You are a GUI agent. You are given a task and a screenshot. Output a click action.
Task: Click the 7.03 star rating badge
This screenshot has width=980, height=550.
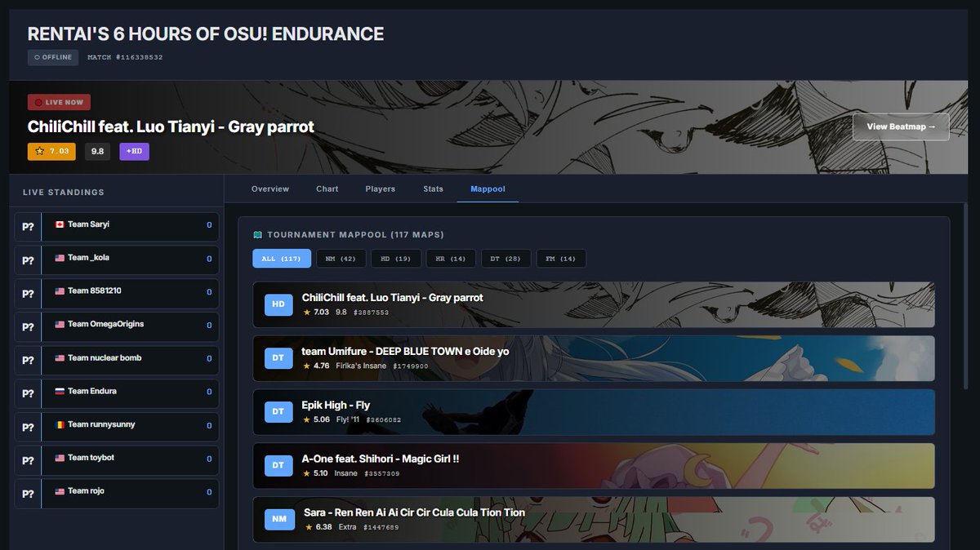point(51,151)
